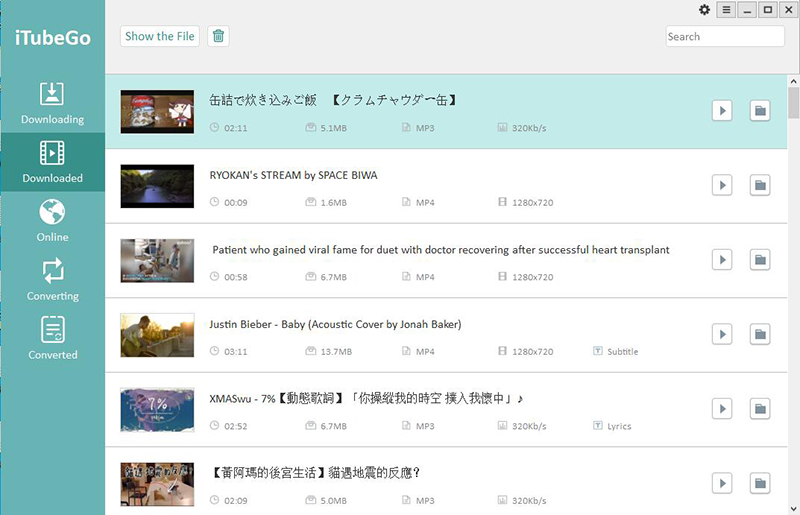Open folder for XMASwu 7% track

(x=760, y=409)
